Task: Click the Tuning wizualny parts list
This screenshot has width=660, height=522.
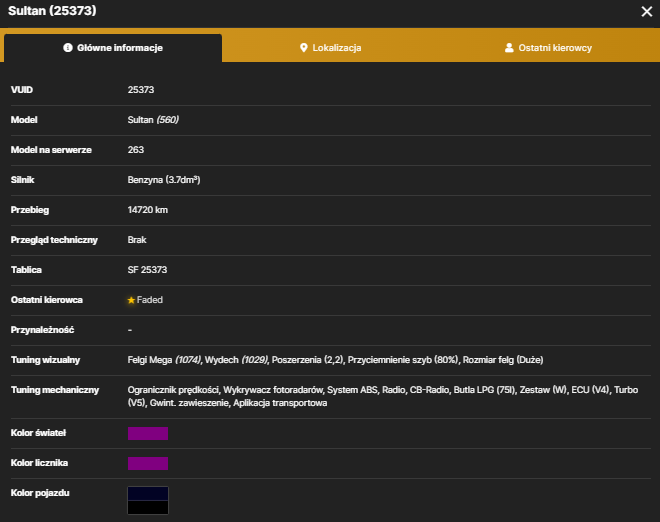Action: pos(335,360)
